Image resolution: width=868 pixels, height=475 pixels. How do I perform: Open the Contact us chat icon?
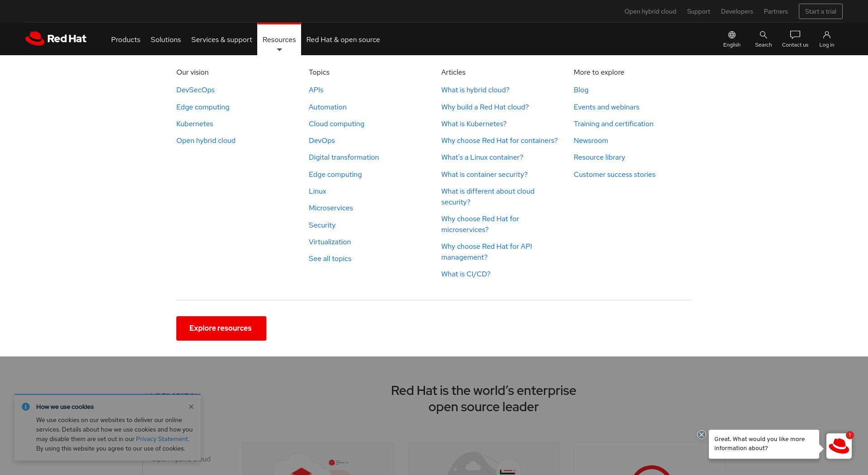coord(795,35)
